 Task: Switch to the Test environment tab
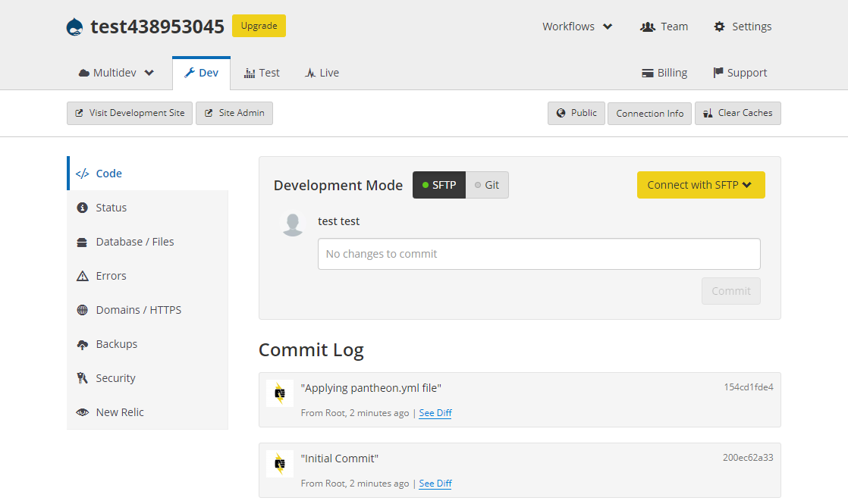[262, 73]
